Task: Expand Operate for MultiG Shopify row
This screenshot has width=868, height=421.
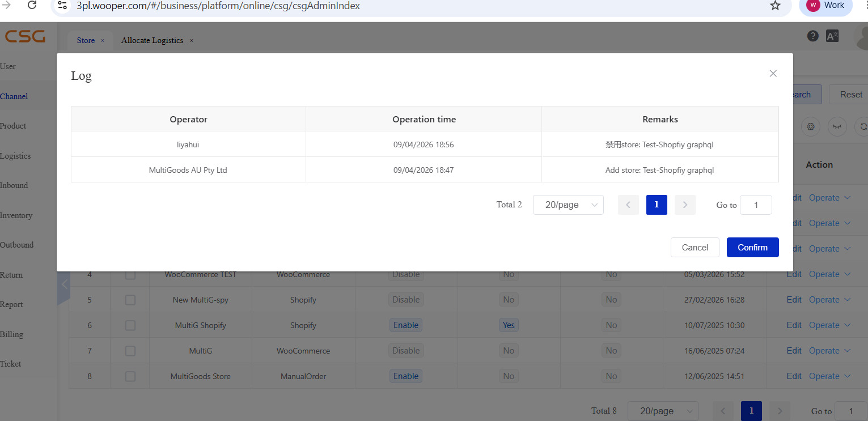Action: [829, 325]
